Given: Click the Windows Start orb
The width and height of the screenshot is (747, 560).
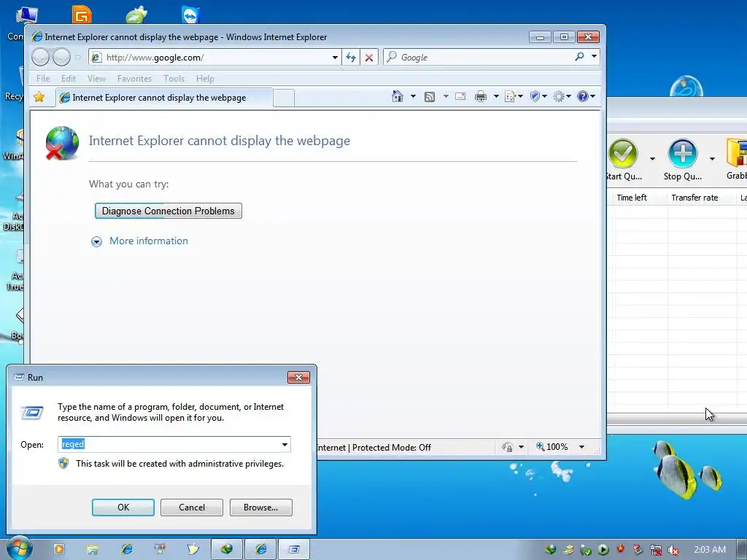Looking at the screenshot, I should (19, 548).
